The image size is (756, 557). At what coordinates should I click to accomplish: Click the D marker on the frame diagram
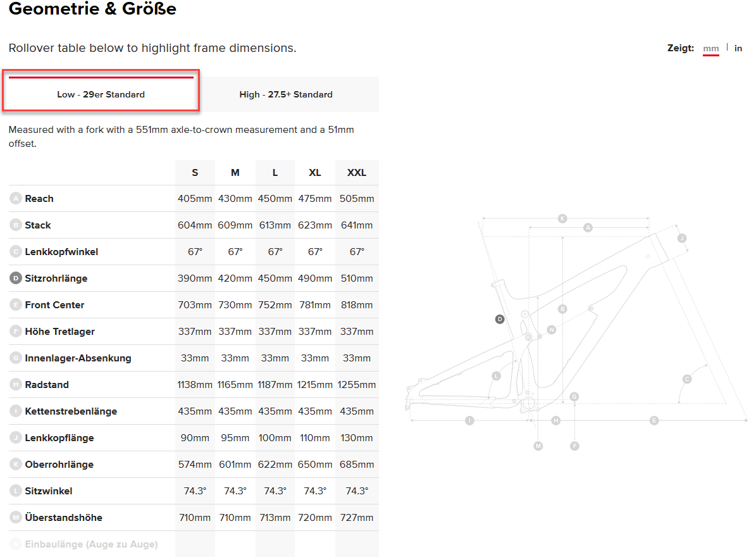coord(500,320)
